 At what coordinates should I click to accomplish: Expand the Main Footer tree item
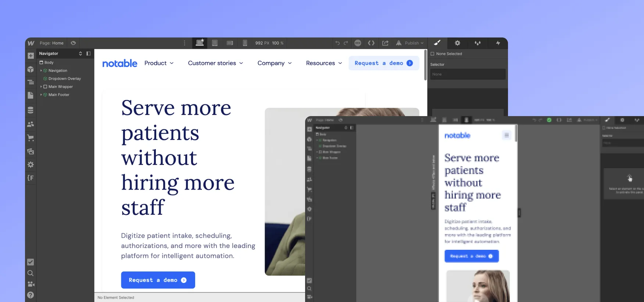41,95
